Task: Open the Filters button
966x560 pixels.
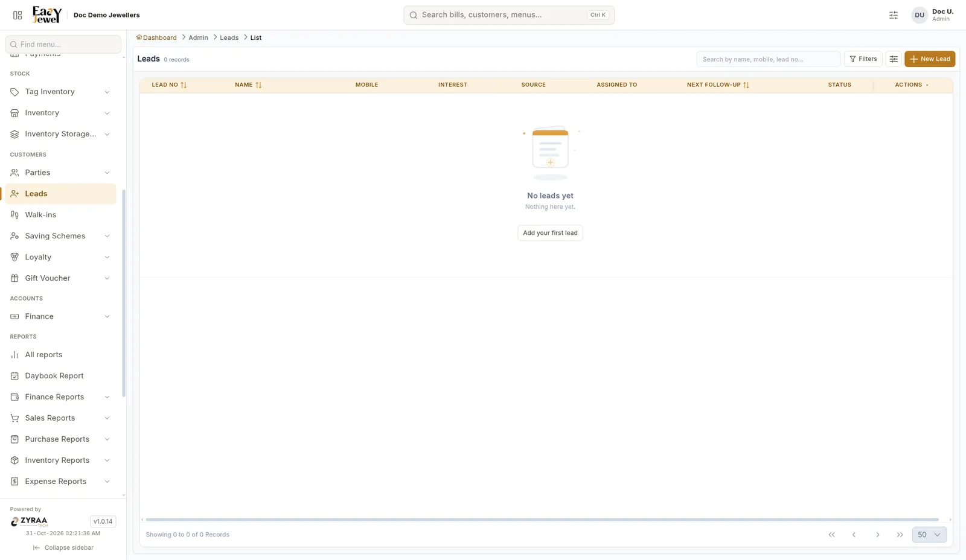Action: click(x=863, y=59)
